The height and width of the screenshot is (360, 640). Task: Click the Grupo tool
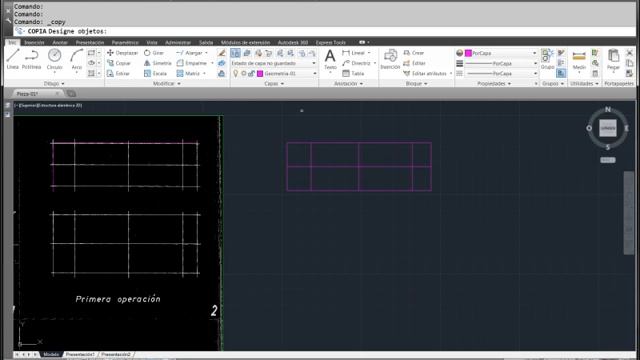tap(547, 59)
